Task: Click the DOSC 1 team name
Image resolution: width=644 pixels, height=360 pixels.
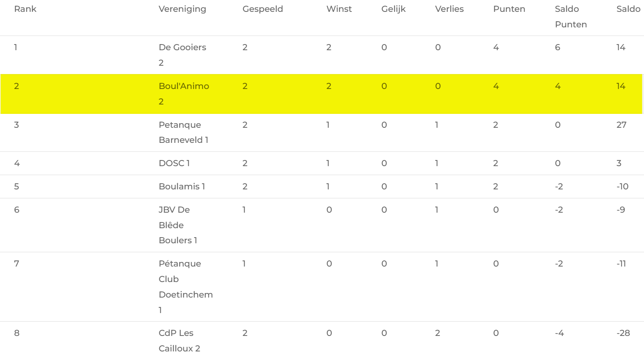Action: coord(174,163)
